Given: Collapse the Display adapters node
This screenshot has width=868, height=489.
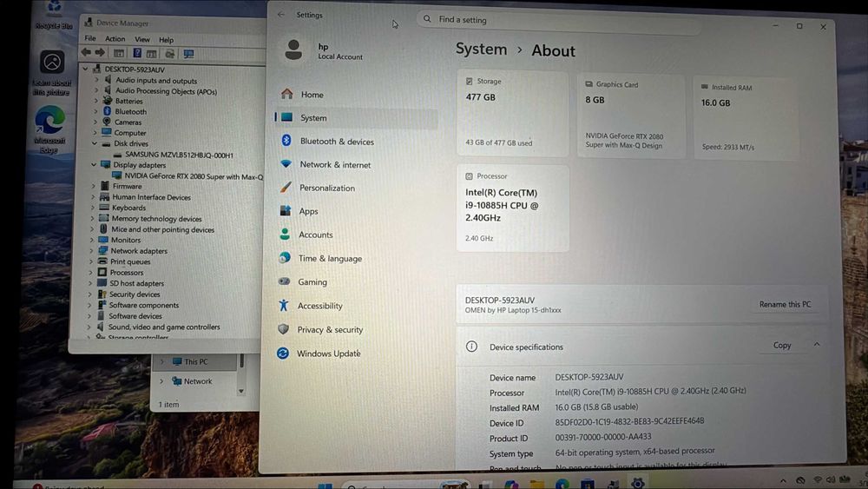Looking at the screenshot, I should coord(94,164).
